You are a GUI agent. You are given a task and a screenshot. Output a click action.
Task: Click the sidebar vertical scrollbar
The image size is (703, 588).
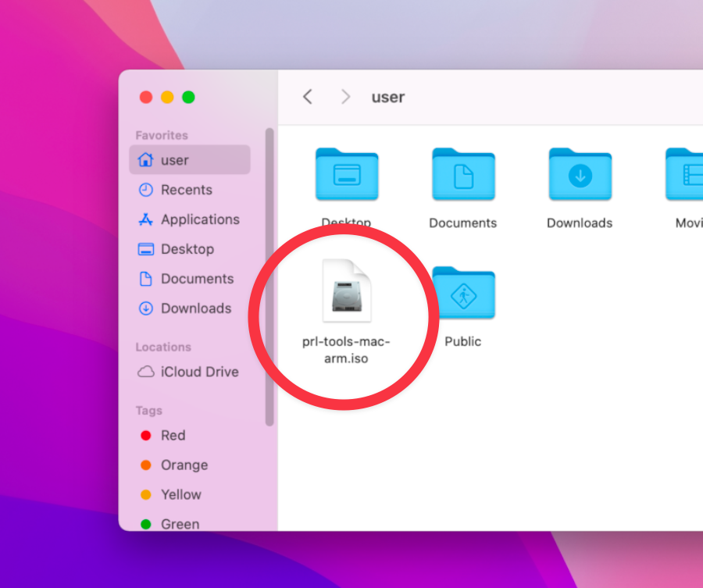point(269,277)
